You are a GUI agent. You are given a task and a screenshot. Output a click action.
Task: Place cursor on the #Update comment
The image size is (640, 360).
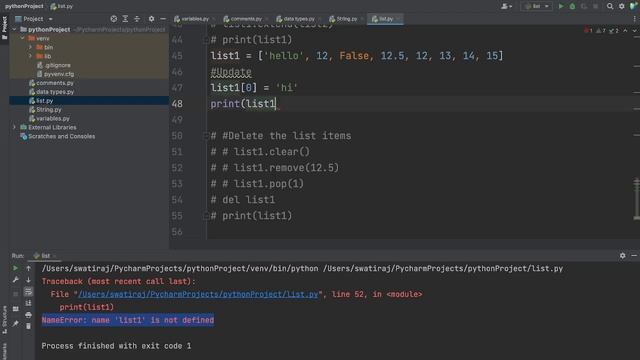tap(231, 72)
